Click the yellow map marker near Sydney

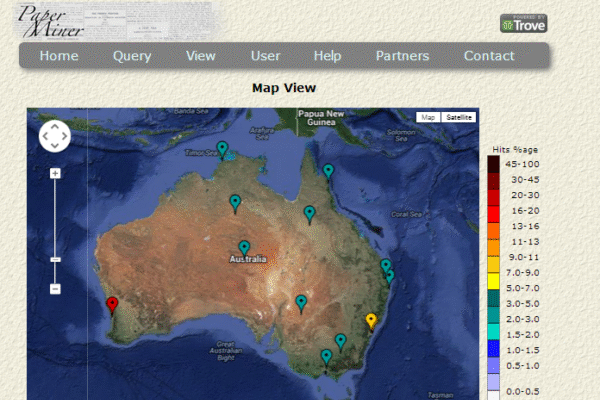click(372, 320)
